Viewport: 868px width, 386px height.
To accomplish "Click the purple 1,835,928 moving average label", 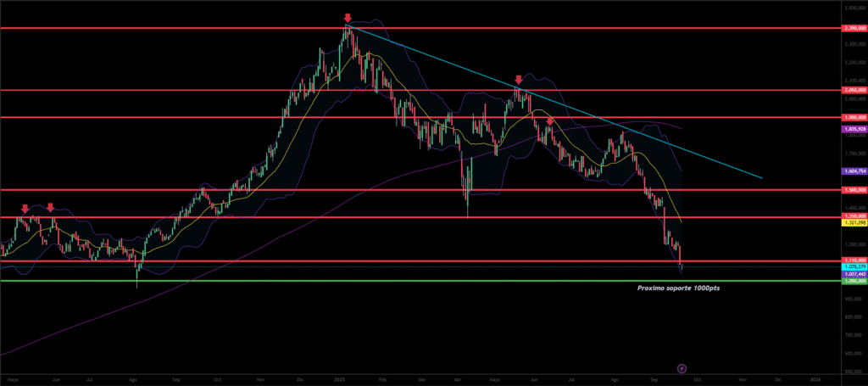I will (x=854, y=128).
